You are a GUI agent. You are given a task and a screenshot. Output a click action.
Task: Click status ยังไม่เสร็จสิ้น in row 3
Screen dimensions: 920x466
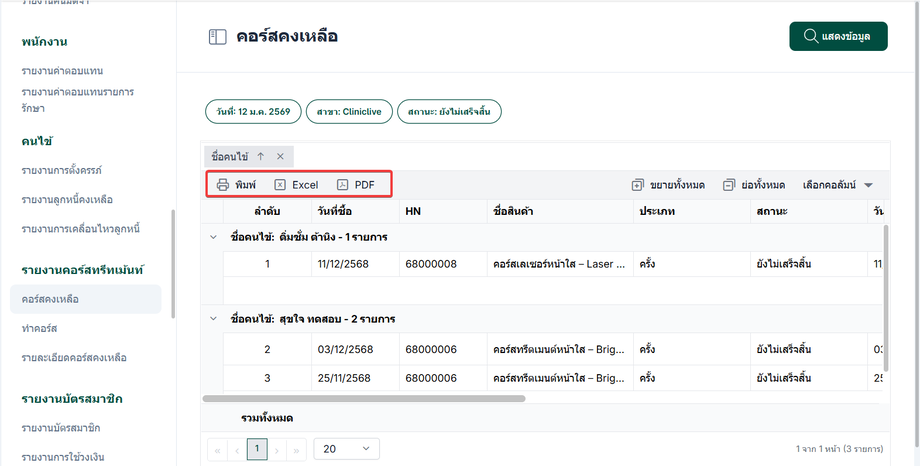coord(810,378)
